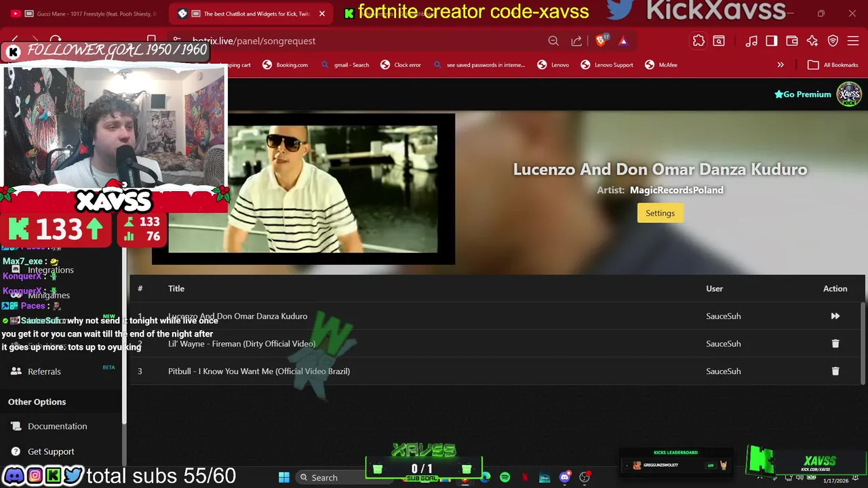868x488 pixels.
Task: Open see saved passwords bookmark
Action: 479,65
